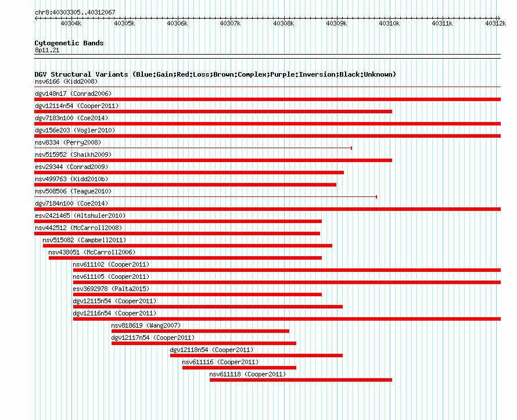Select the red bar under nsv438051

tap(185, 258)
